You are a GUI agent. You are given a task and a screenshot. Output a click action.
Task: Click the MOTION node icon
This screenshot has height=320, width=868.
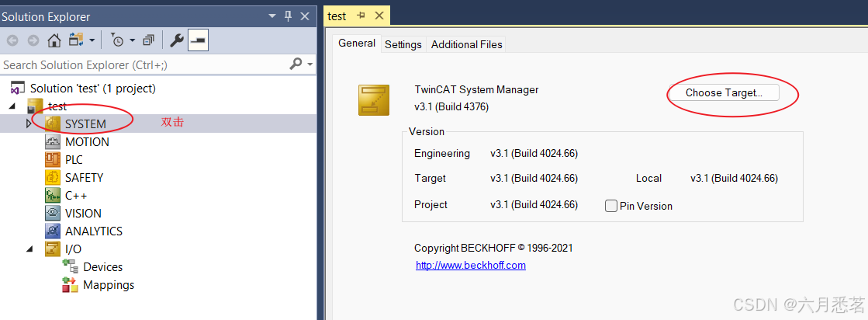pyautogui.click(x=52, y=141)
